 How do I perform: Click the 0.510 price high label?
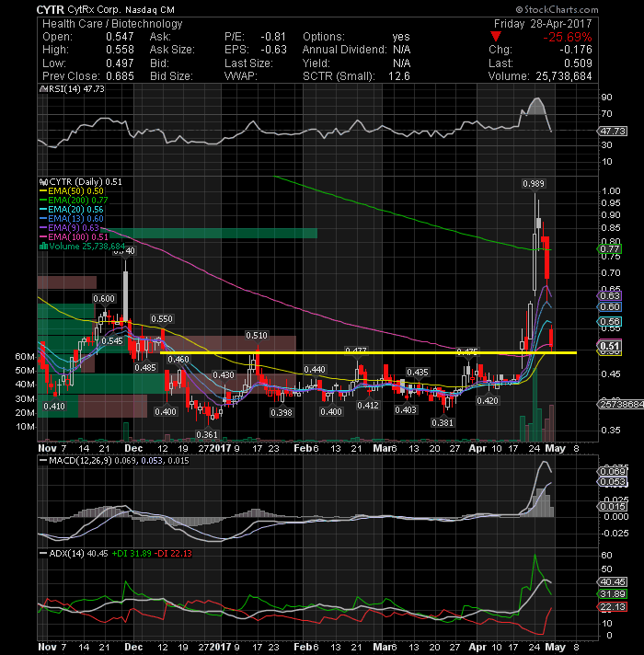coord(257,336)
